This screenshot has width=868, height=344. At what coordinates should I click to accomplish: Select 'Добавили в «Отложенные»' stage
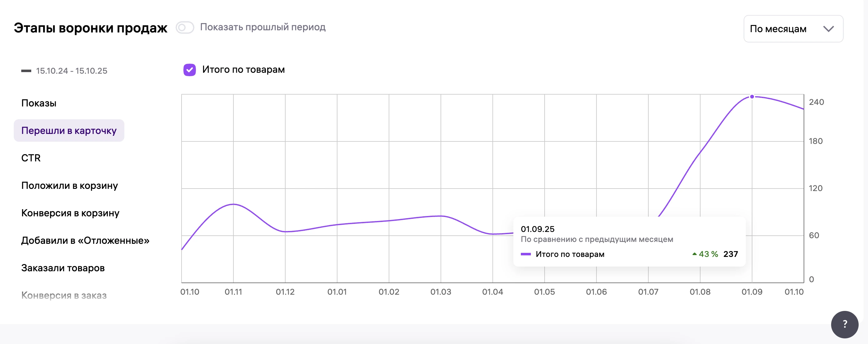[85, 240]
